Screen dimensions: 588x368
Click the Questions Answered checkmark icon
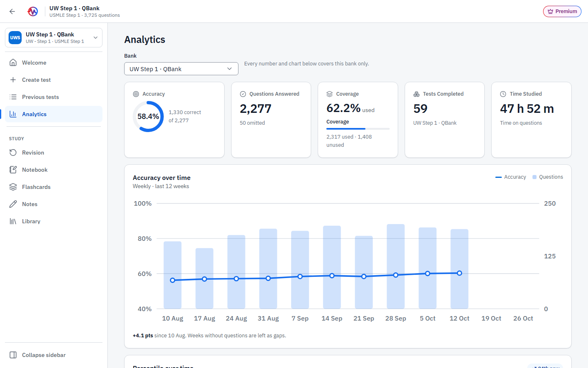pos(243,94)
